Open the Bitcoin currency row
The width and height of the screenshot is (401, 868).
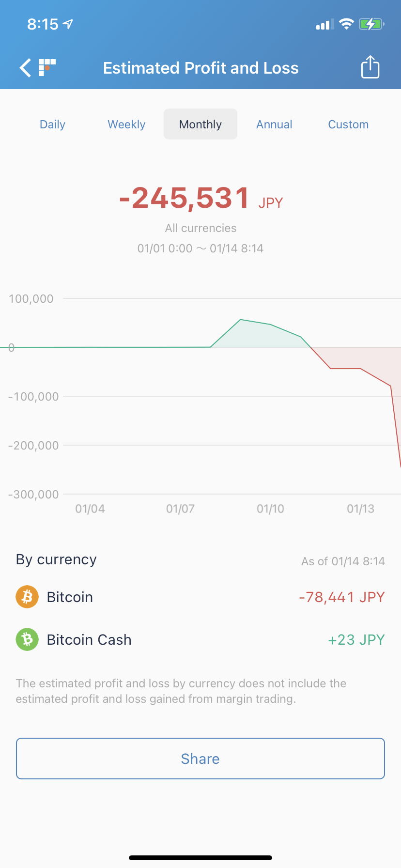[x=200, y=597]
